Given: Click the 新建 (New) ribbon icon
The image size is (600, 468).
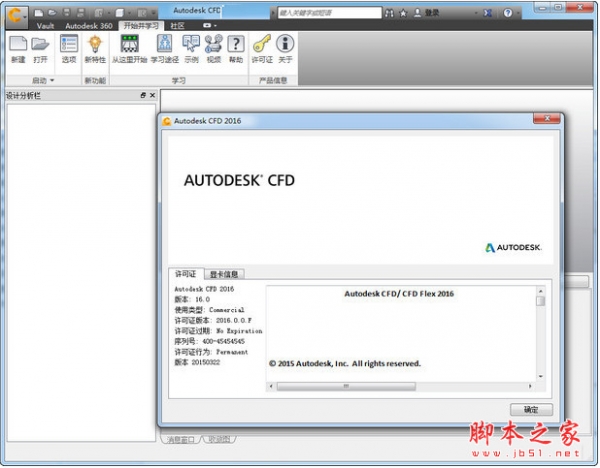Looking at the screenshot, I should (x=18, y=49).
